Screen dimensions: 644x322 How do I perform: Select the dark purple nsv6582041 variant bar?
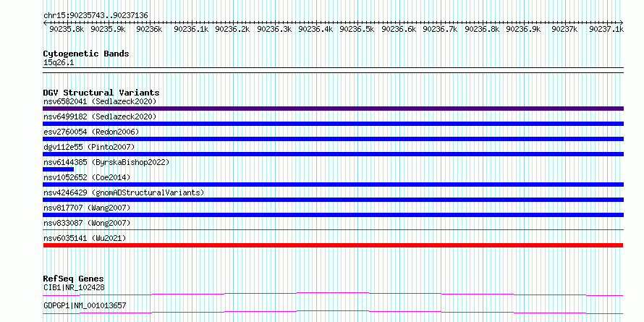coord(333,109)
